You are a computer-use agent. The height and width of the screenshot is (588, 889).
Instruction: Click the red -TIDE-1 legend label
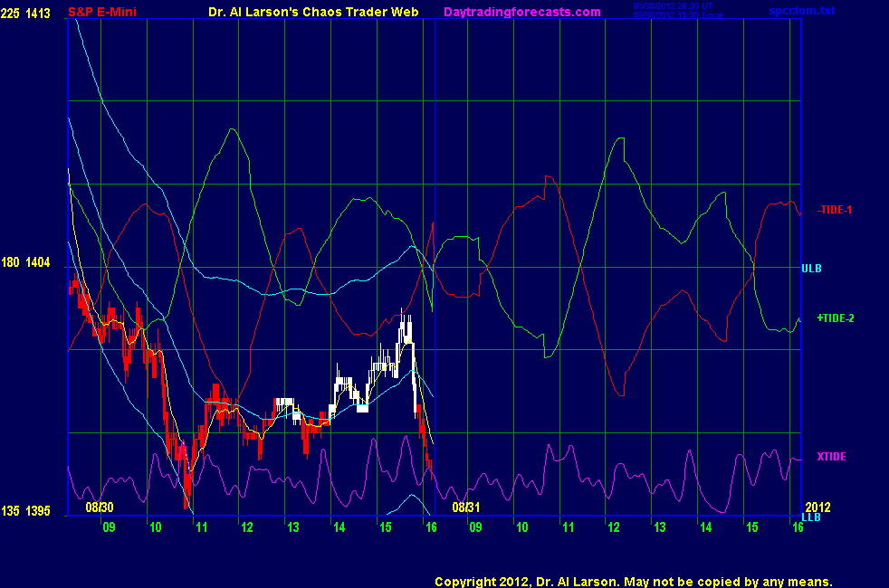(835, 210)
